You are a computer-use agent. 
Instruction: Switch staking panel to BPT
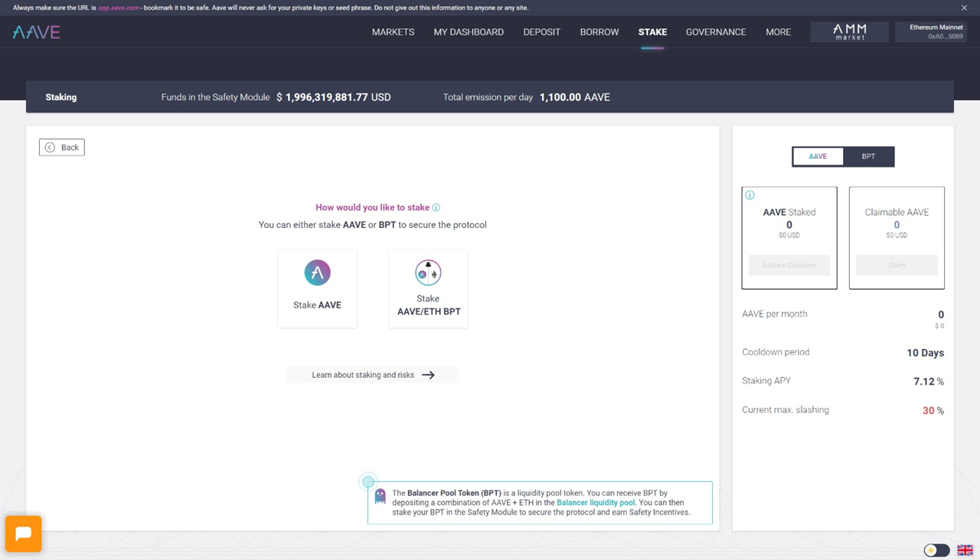(x=868, y=156)
